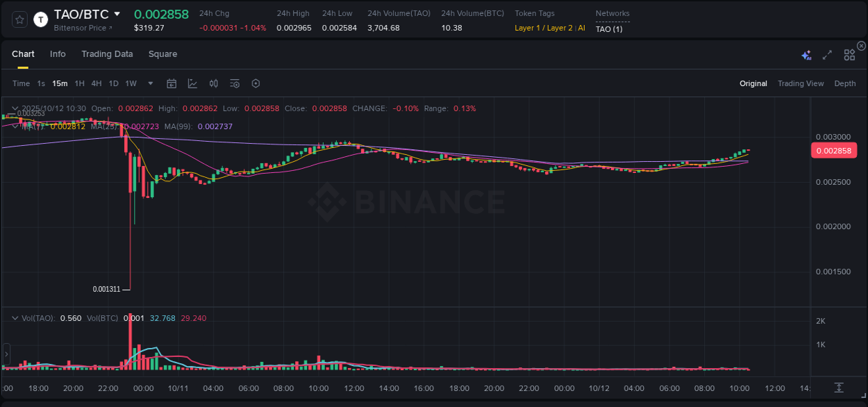
Task: Select the 1W timeframe
Action: (x=131, y=83)
